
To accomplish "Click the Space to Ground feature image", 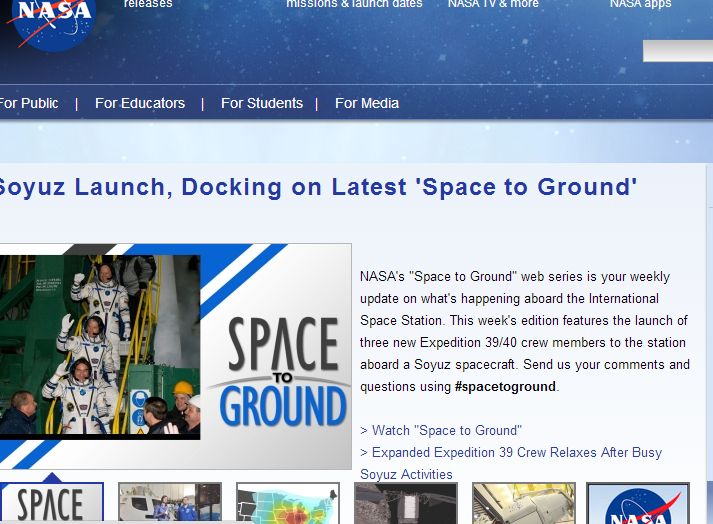I will coord(176,356).
